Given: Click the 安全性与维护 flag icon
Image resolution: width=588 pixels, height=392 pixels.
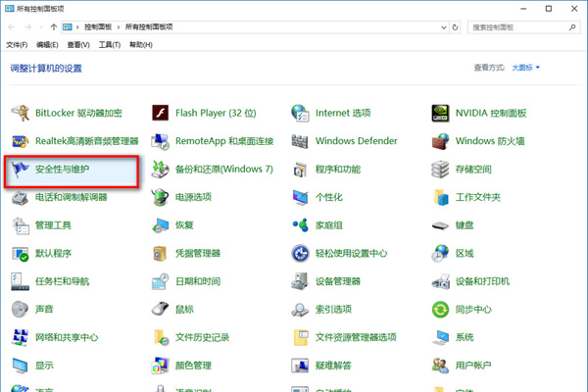Looking at the screenshot, I should click(21, 170).
